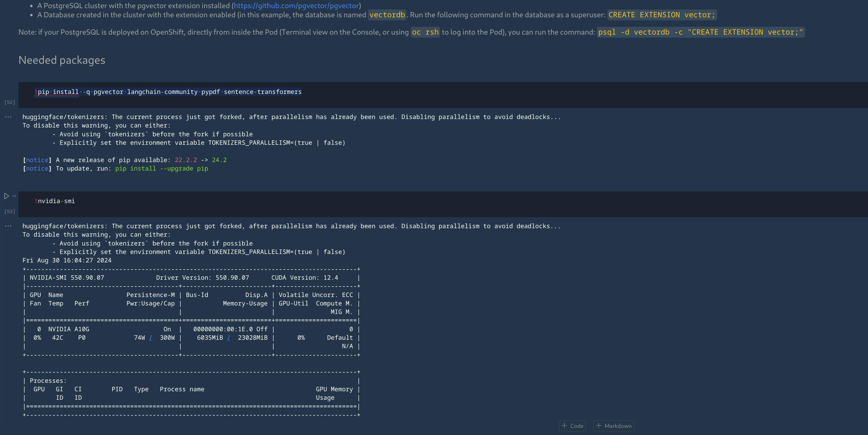Open output options ellipsis for nvidia-smi output
The height and width of the screenshot is (435, 868).
(x=8, y=226)
